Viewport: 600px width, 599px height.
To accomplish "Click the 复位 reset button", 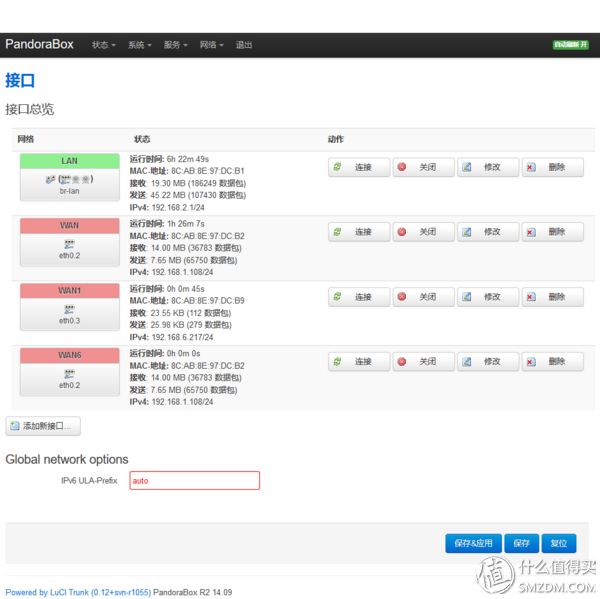I will [559, 543].
